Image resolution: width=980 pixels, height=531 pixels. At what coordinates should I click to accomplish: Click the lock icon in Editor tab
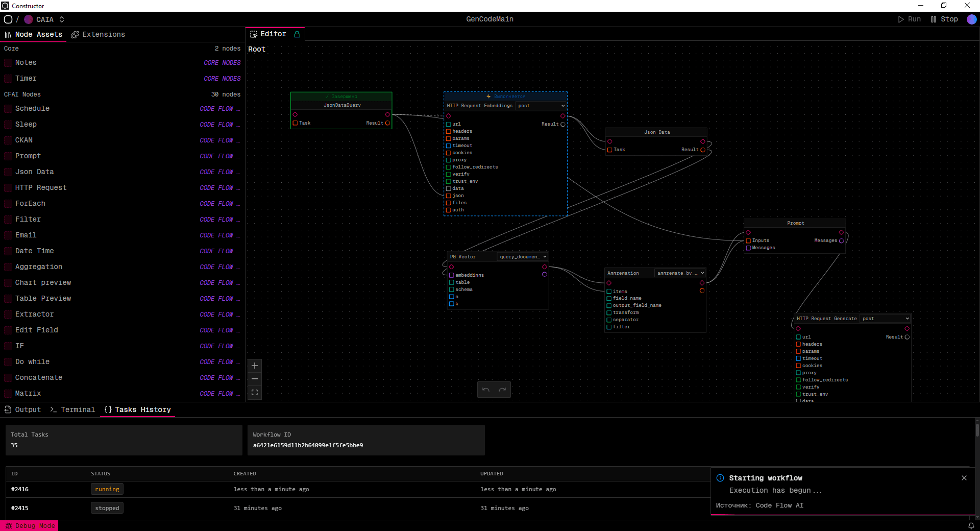pyautogui.click(x=297, y=34)
